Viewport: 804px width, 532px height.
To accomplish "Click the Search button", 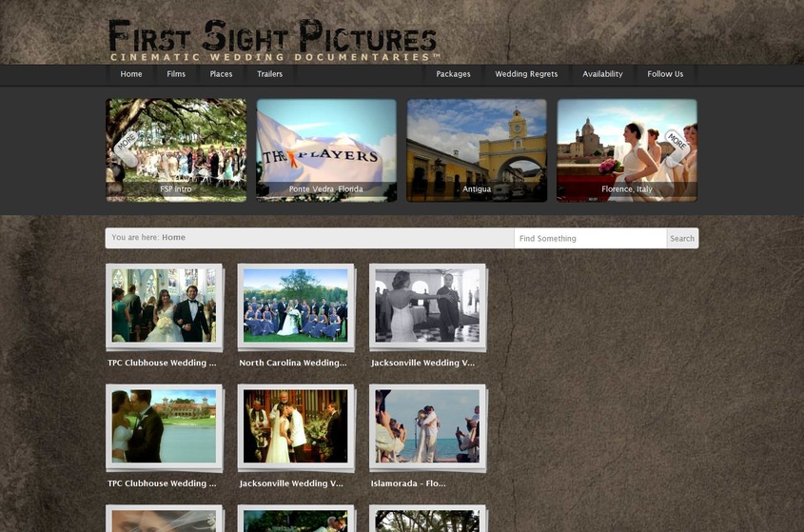I will tap(682, 238).
